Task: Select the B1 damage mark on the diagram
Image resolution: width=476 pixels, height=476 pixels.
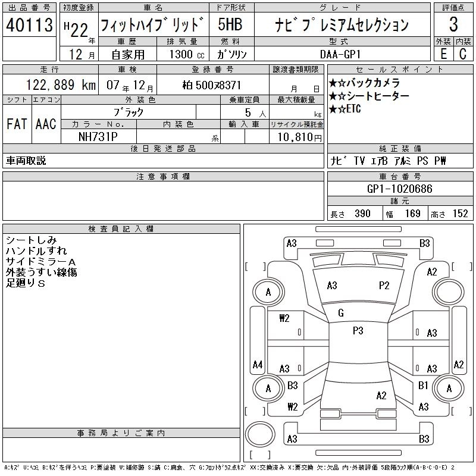Action: pyautogui.click(x=423, y=386)
